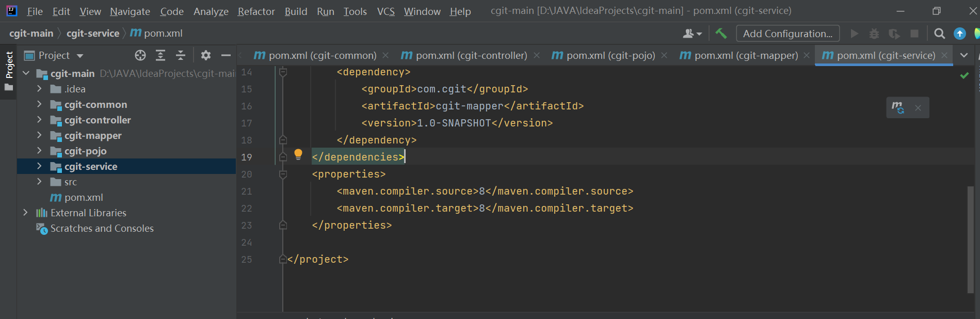Click the green hammer Build Project icon

tap(721, 34)
